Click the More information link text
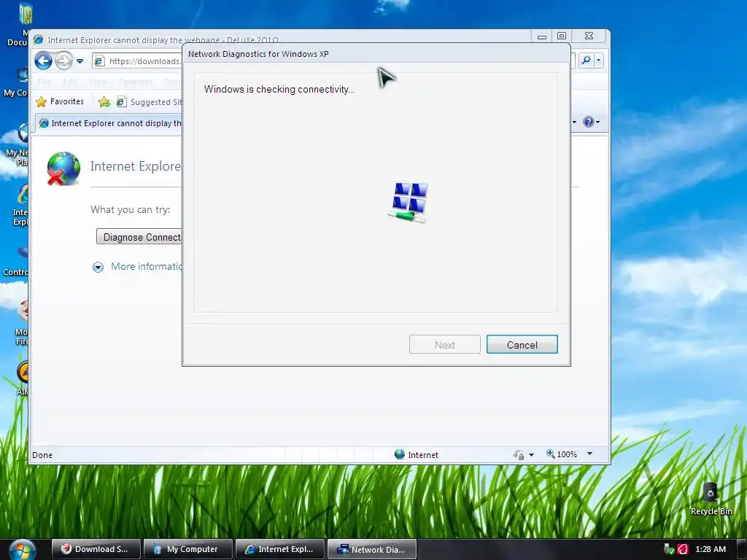The image size is (747, 560). point(146,266)
